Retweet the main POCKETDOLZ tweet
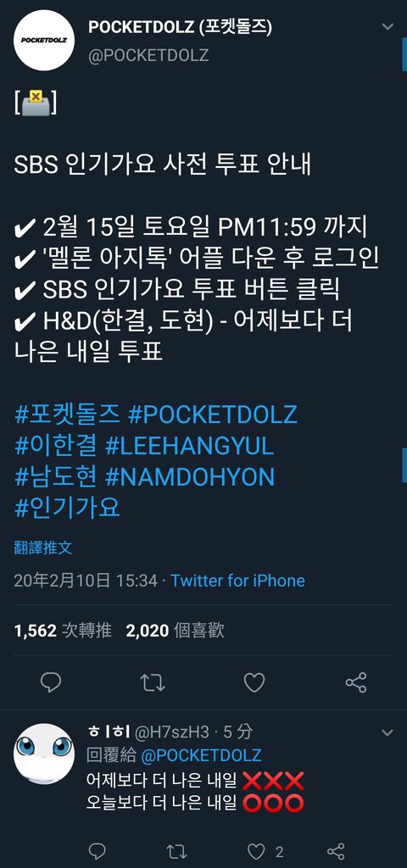 pos(153,682)
